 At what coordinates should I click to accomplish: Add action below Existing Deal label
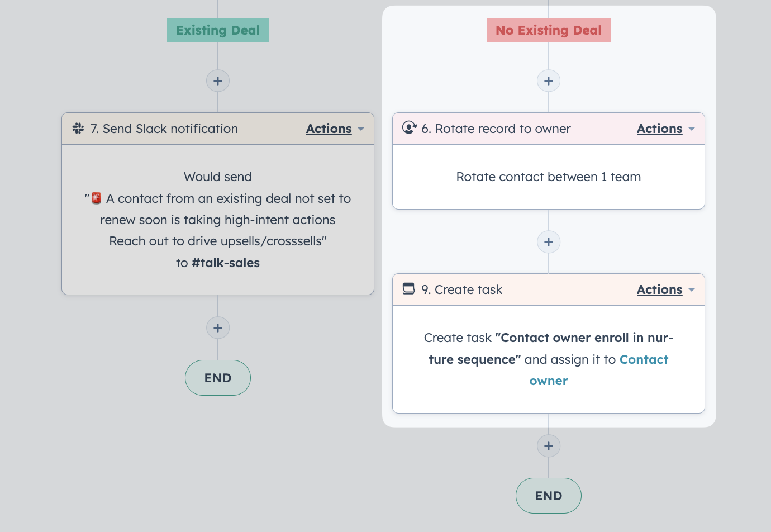[218, 81]
